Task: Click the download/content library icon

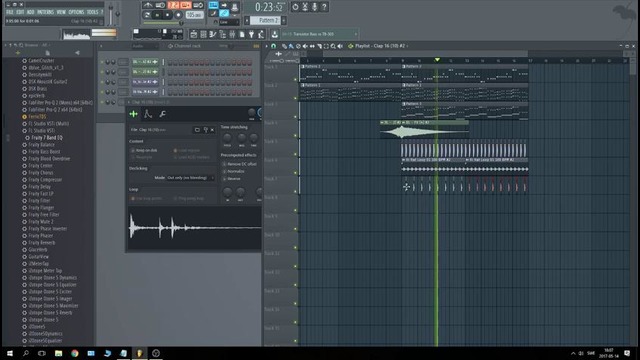Action: 275,35
